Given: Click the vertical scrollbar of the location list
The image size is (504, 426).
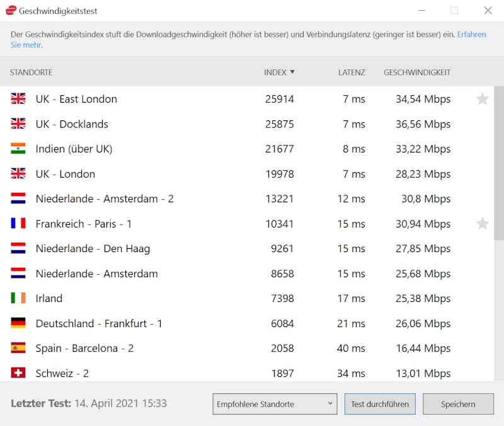Looking at the screenshot, I should click(498, 163).
